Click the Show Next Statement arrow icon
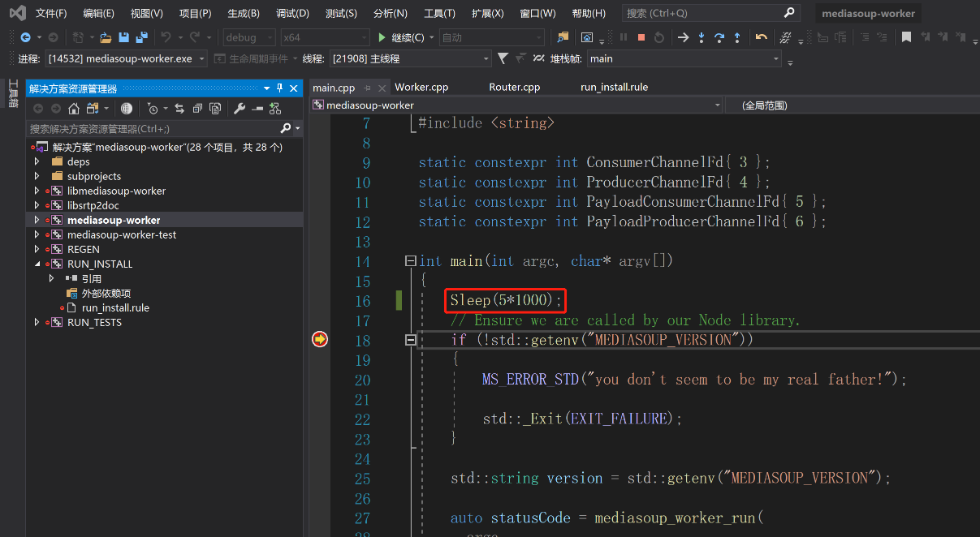Screen dimensions: 980x537 (683, 37)
